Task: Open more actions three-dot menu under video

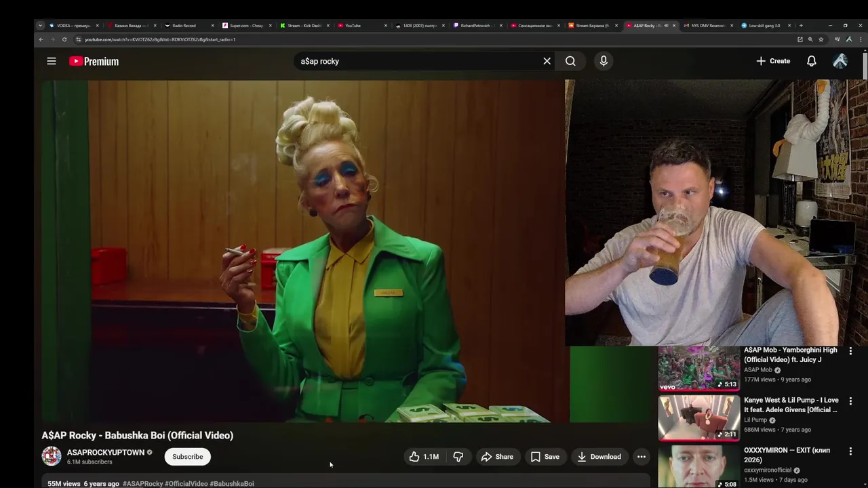Action: tap(641, 457)
